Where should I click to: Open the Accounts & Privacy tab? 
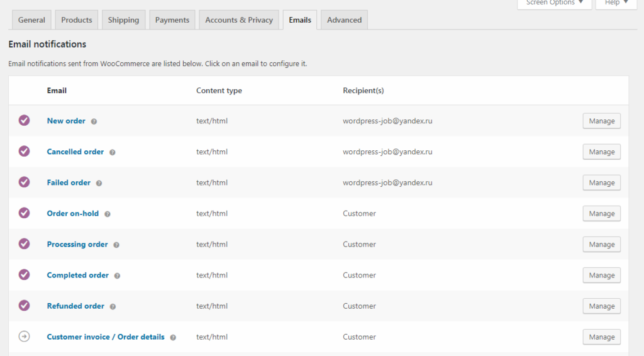point(239,20)
